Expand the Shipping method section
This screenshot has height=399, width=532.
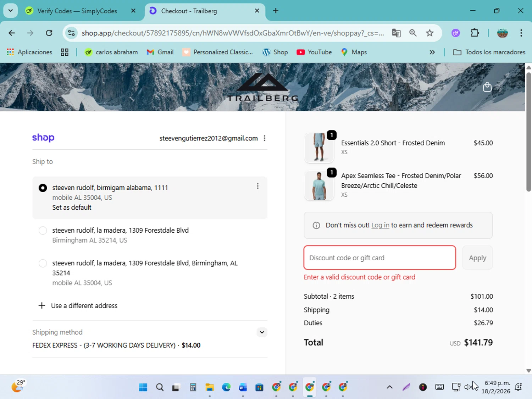pos(262,332)
